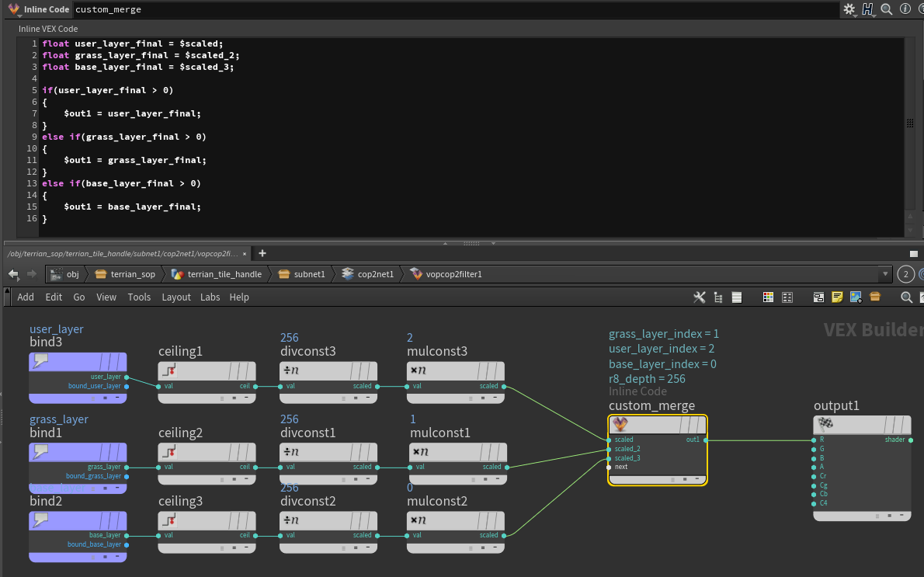Image resolution: width=924 pixels, height=577 pixels.
Task: Open the parameter gear settings menu
Action: point(849,9)
